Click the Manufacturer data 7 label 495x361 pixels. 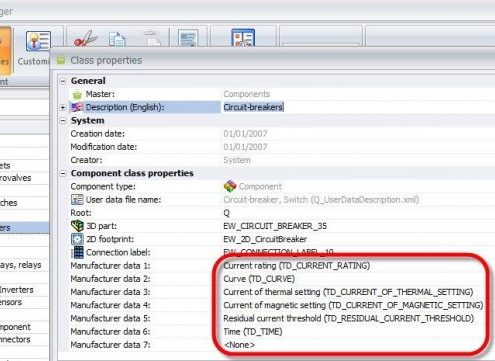[110, 345]
